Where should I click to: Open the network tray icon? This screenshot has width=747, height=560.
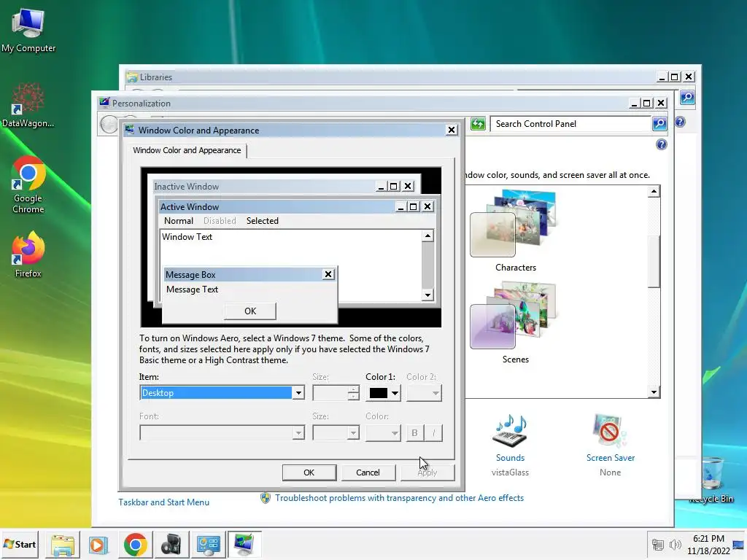657,545
